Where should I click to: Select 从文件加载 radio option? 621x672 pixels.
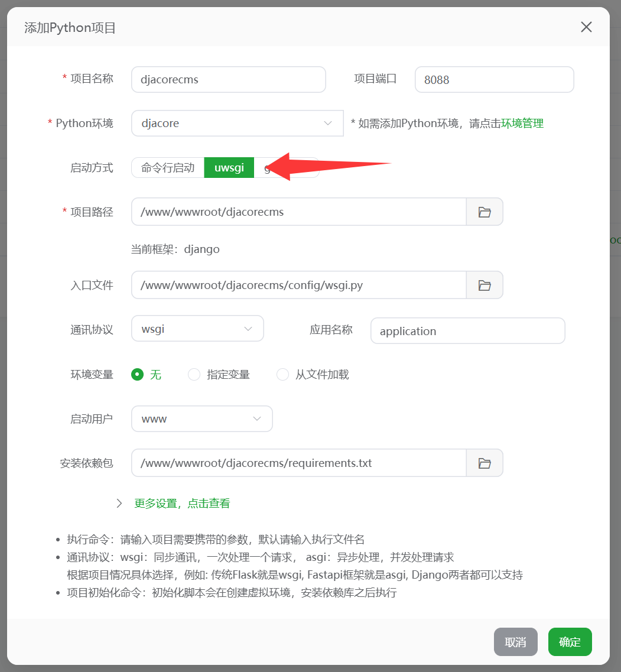283,374
